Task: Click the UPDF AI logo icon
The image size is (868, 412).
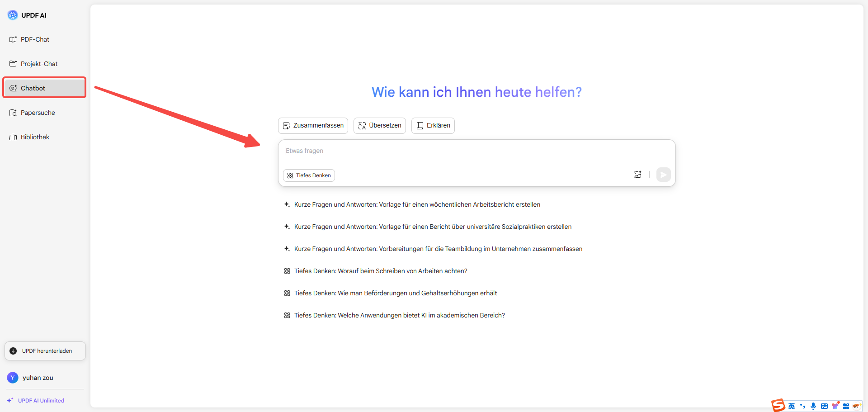Action: tap(13, 15)
